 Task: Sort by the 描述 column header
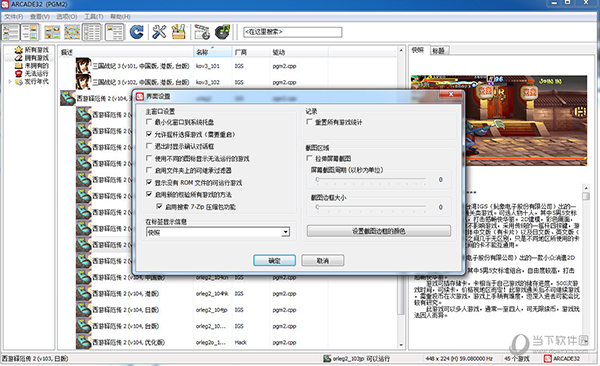[x=126, y=52]
